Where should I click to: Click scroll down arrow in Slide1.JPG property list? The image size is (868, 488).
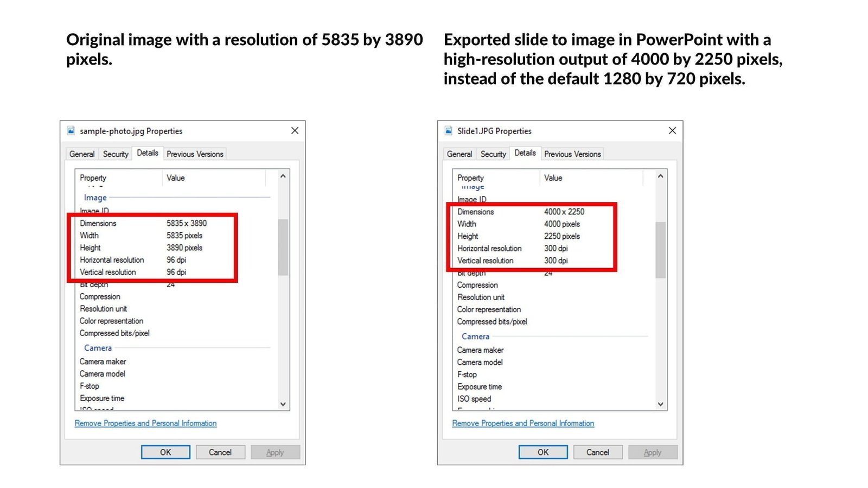[660, 404]
